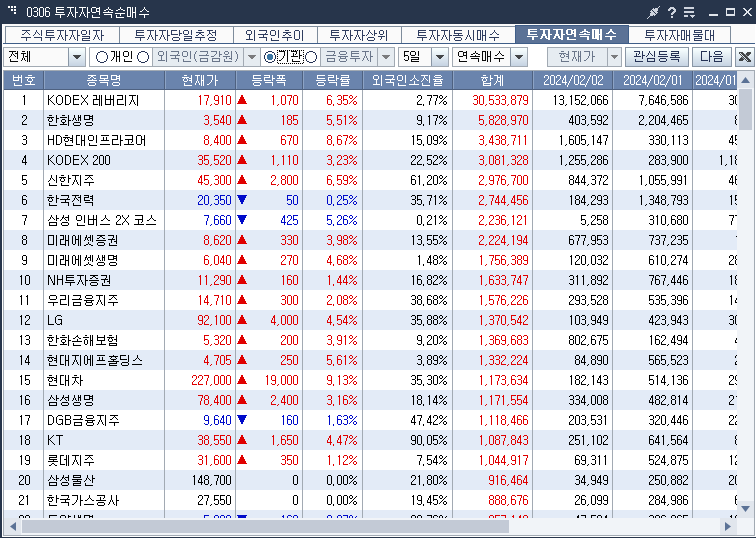Select the NH투자증권 row name
The image size is (756, 538).
click(79, 280)
